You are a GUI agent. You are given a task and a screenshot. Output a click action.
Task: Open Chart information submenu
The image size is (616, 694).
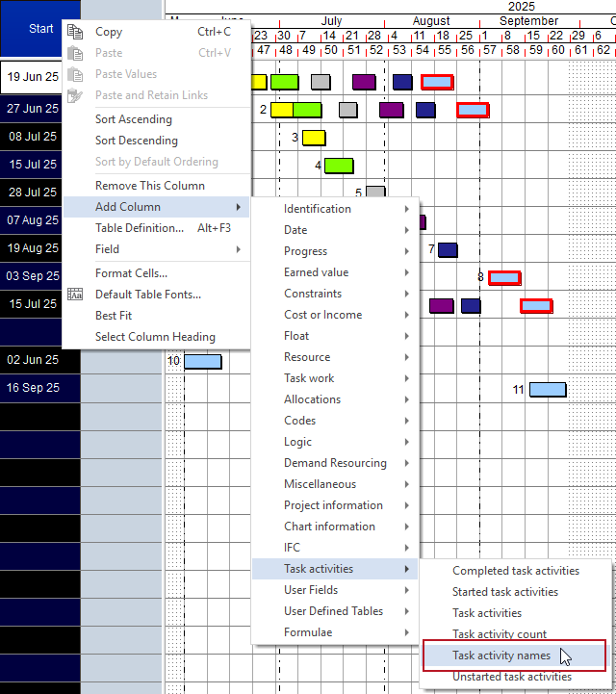click(x=335, y=527)
